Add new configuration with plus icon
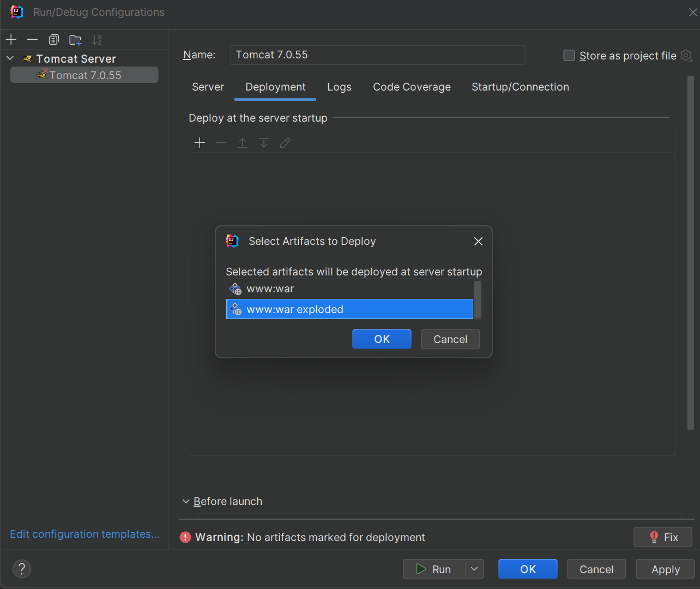Viewport: 700px width, 589px height. coord(11,39)
